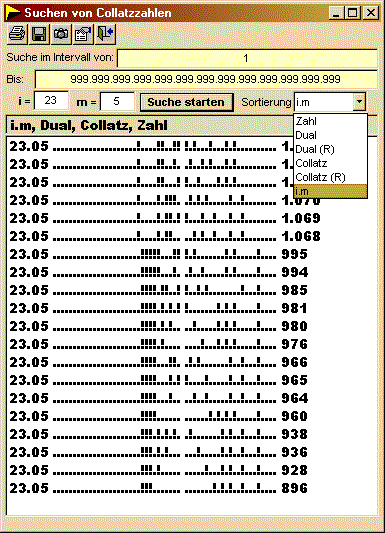Select the result row with Zahl 1.068
The image size is (385, 533).
(x=165, y=236)
